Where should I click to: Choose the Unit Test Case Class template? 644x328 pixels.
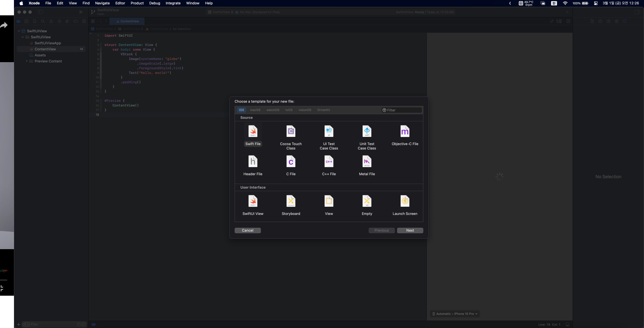click(367, 131)
